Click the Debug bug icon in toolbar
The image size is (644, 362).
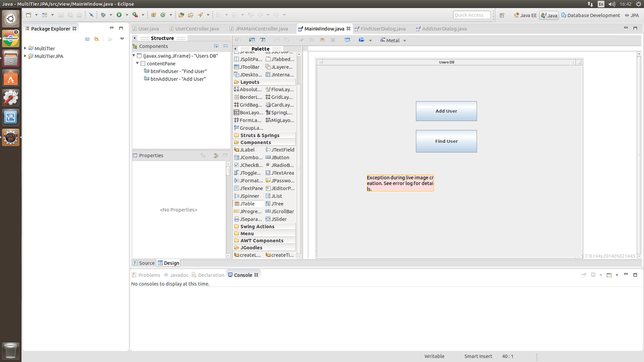(x=104, y=15)
